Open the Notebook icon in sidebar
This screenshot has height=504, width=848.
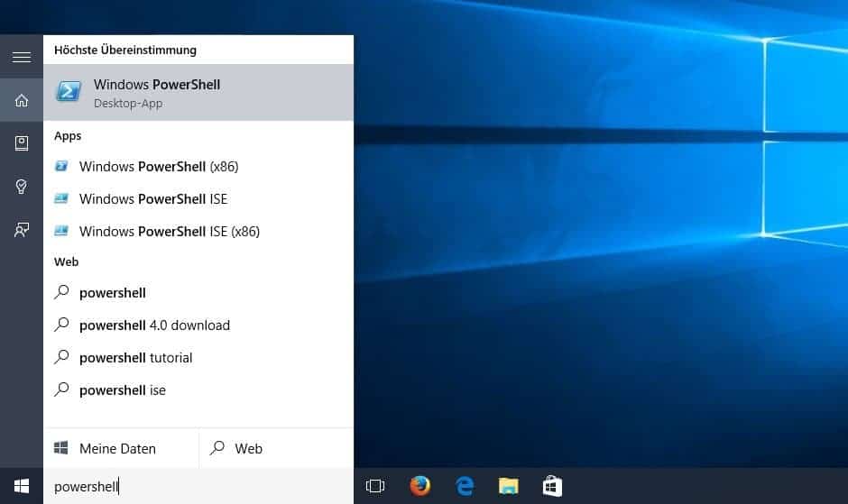point(21,143)
